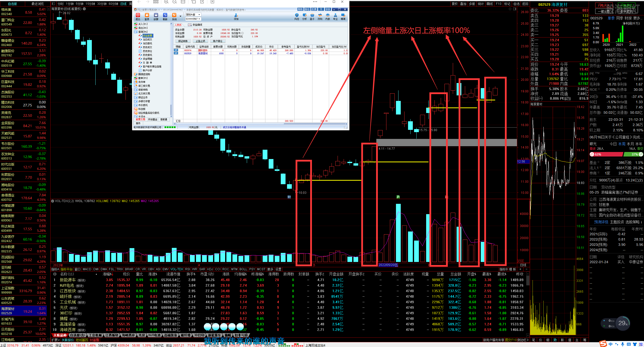Switch to 同季 financial view tab
Viewport: 644px width, 347px height.
click(620, 18)
